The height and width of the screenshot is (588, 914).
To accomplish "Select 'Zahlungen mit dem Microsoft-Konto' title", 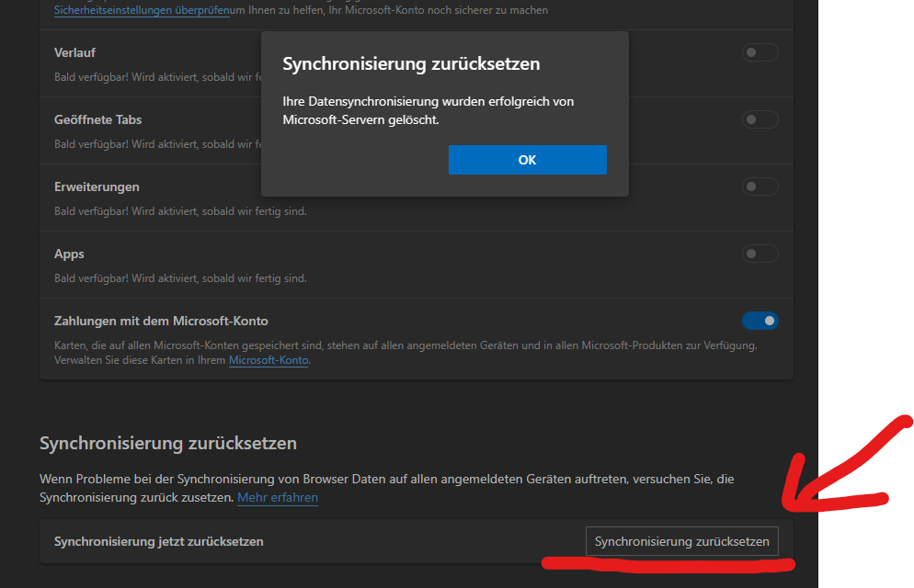I will pos(162,321).
